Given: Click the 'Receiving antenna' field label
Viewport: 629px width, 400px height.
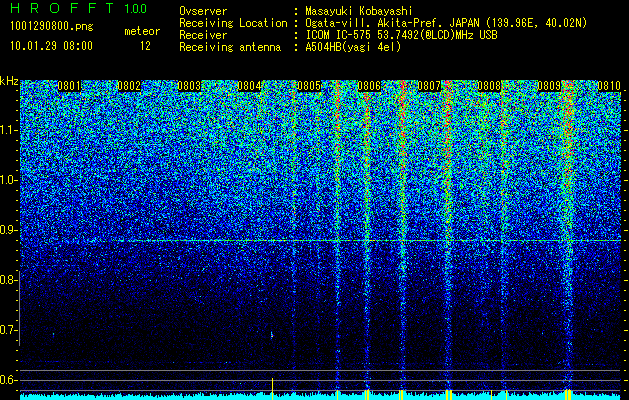Looking at the screenshot, I should click(230, 47).
